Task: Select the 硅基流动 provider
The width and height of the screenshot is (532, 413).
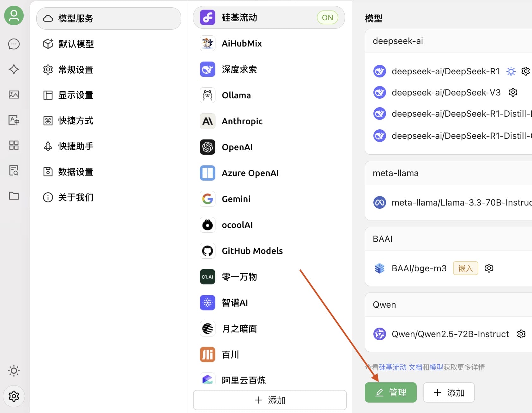Action: click(x=269, y=17)
